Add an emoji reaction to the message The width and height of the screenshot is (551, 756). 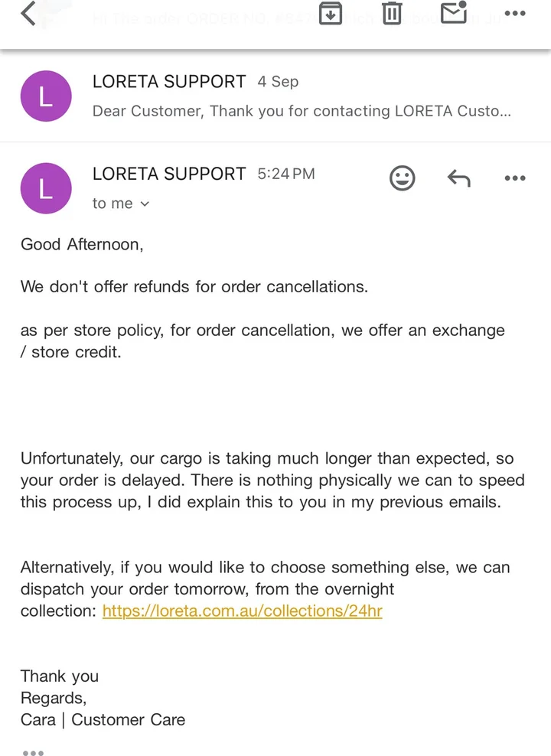[x=403, y=178]
